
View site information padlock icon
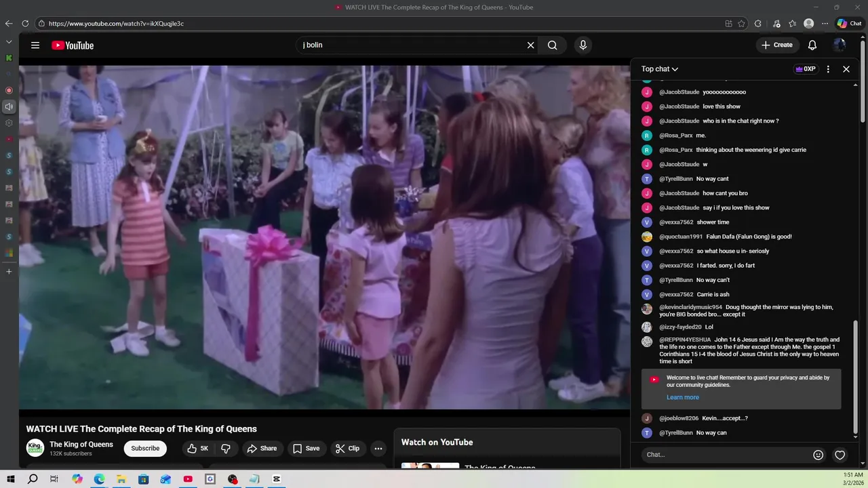pos(41,24)
